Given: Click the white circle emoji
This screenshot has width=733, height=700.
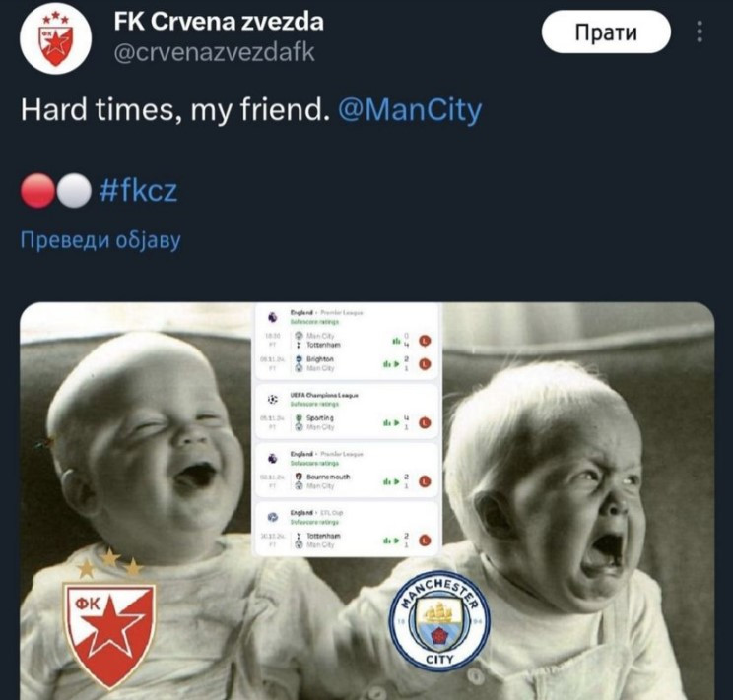Looking at the screenshot, I should [x=74, y=191].
